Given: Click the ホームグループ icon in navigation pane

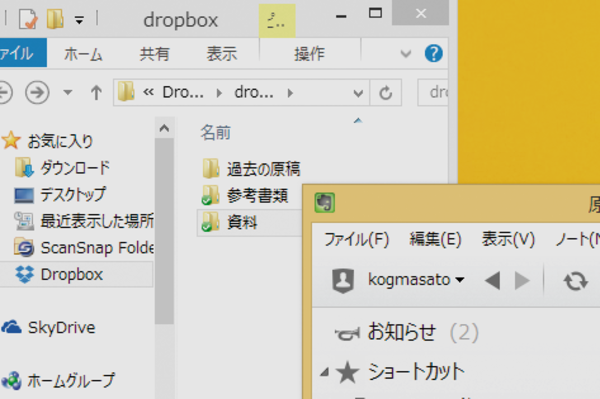Looking at the screenshot, I should [x=11, y=381].
